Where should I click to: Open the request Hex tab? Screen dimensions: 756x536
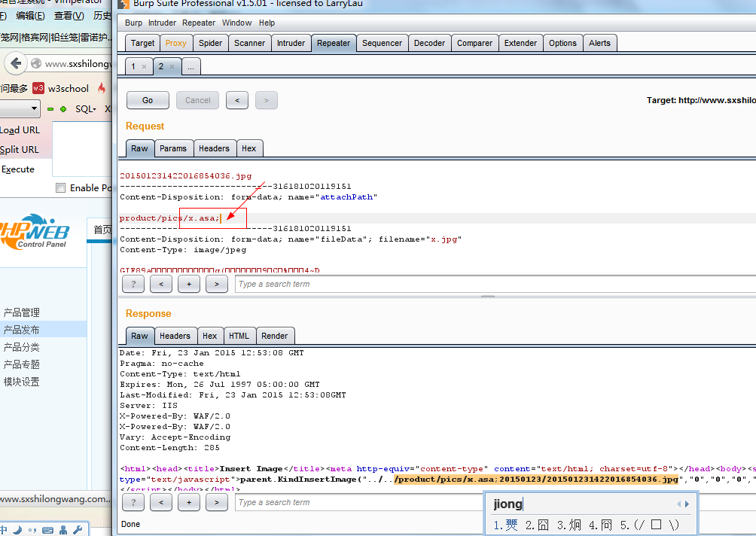pos(248,148)
